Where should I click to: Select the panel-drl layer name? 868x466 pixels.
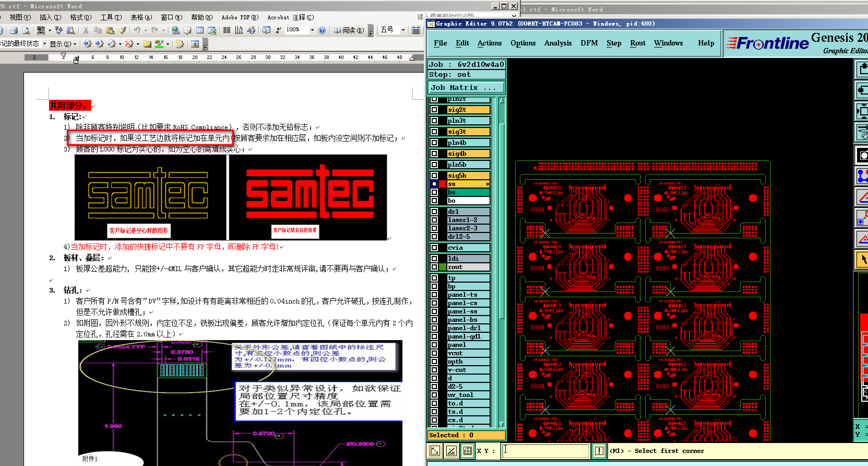(469, 328)
